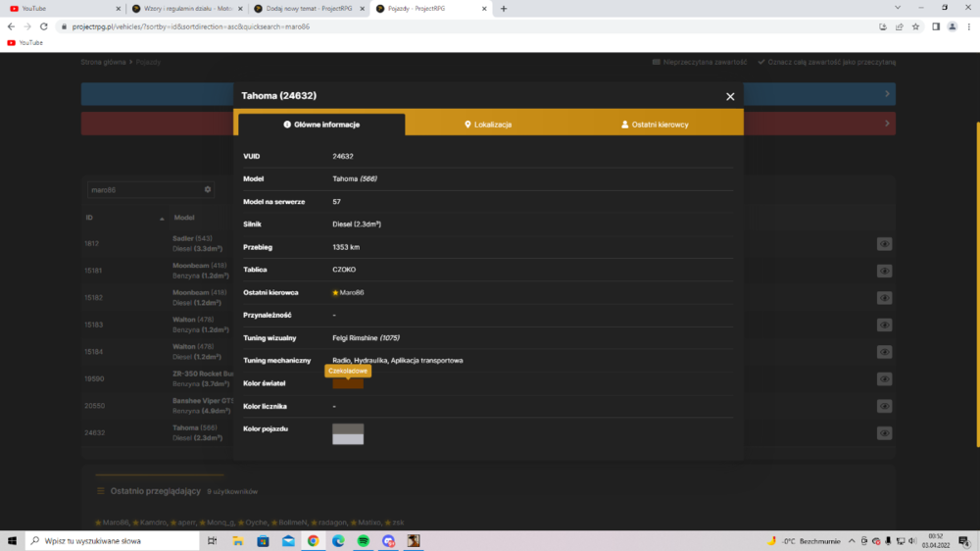Click the maro86 quick search field
980x551 pixels.
pos(145,189)
